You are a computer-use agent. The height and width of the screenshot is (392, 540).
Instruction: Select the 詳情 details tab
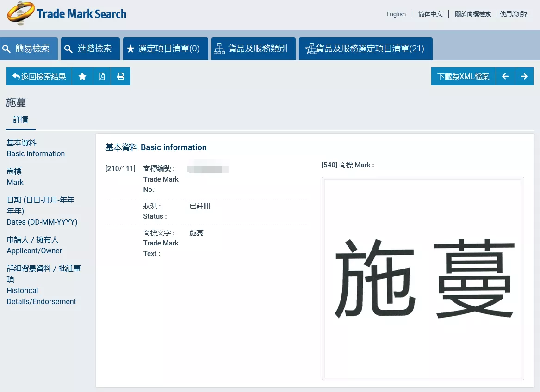[x=21, y=120]
